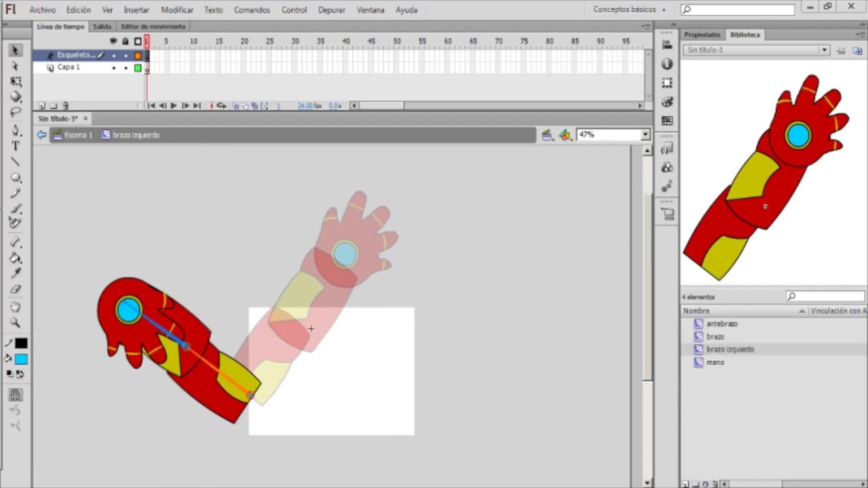Select the 3D Rotation tool

coord(15,97)
